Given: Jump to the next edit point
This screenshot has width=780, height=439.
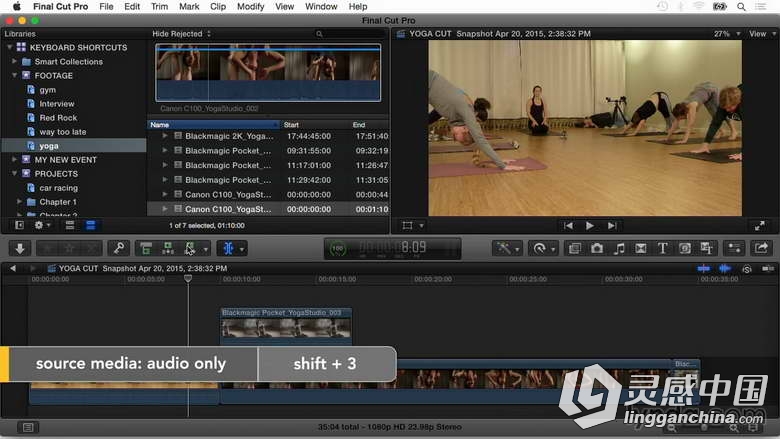Looking at the screenshot, I should 612,226.
